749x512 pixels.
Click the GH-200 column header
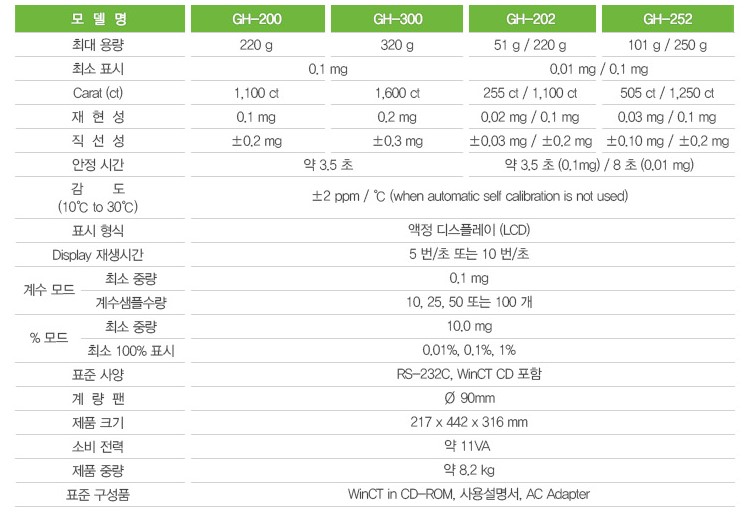(257, 19)
